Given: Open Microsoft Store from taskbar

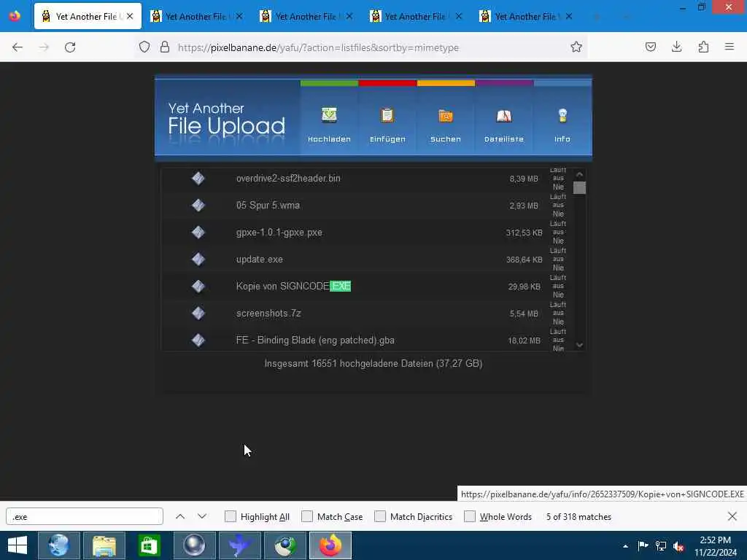Looking at the screenshot, I should (149, 545).
